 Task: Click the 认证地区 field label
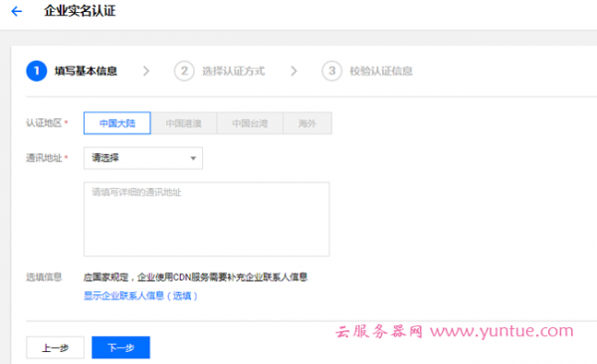[44, 123]
